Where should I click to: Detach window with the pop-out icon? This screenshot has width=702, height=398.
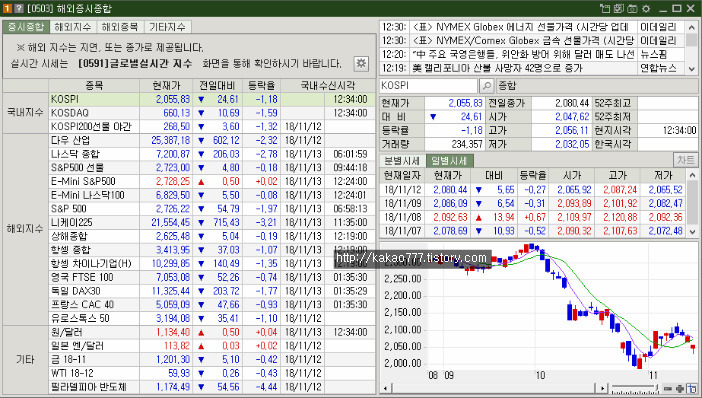[x=605, y=9]
